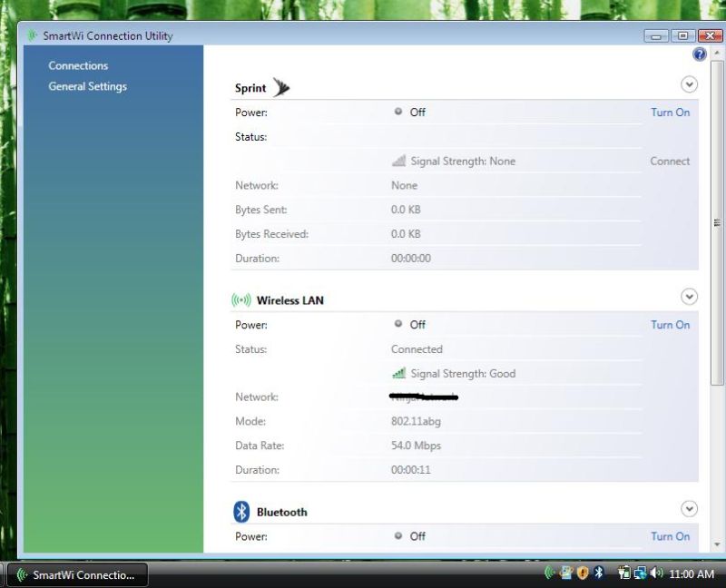Click the Sprint Connect link
The image size is (726, 588).
tap(670, 162)
